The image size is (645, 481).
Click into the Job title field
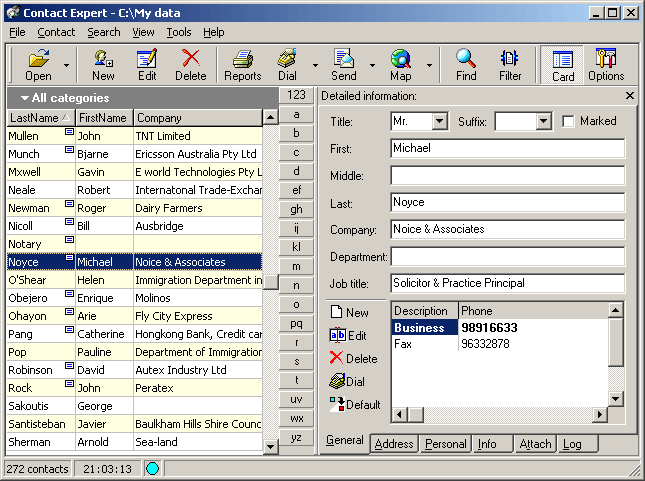tap(508, 283)
